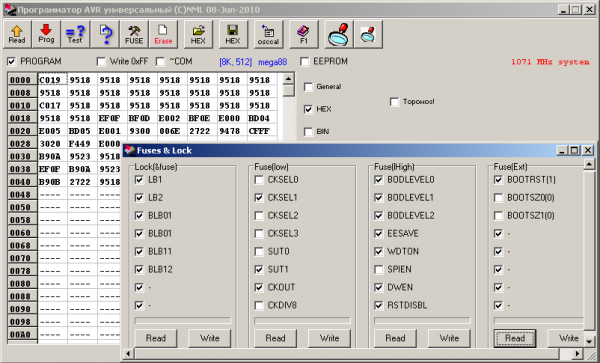This screenshot has width=600, height=363.
Task: Click Read under Fuse(Ext) group
Action: tap(515, 338)
